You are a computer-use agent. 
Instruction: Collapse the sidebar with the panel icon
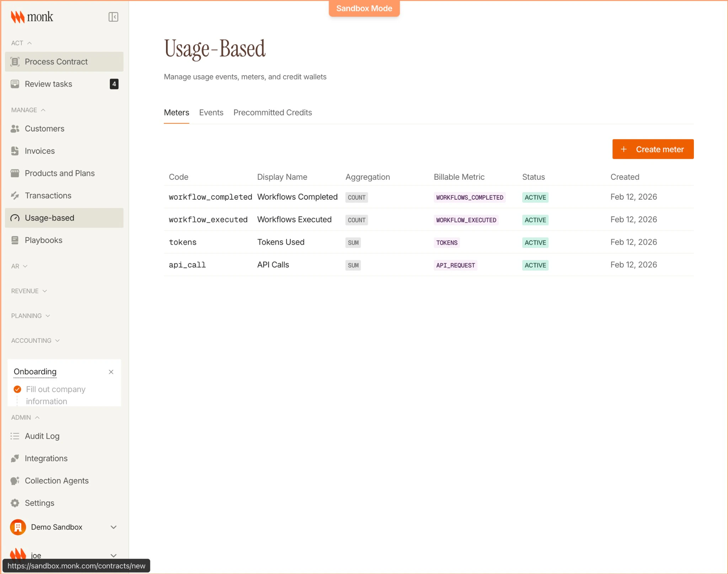(113, 17)
